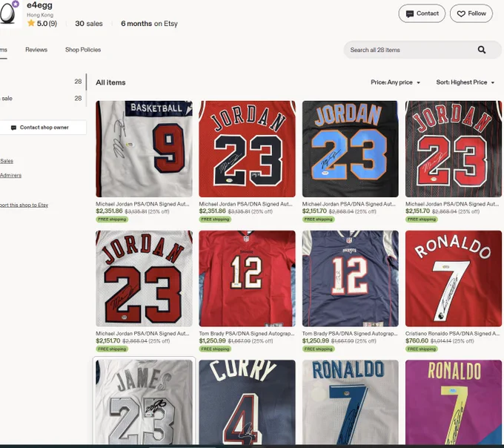Open the Admirers link in sidebar
Screen dimensions: 504x448
pyautogui.click(x=10, y=175)
